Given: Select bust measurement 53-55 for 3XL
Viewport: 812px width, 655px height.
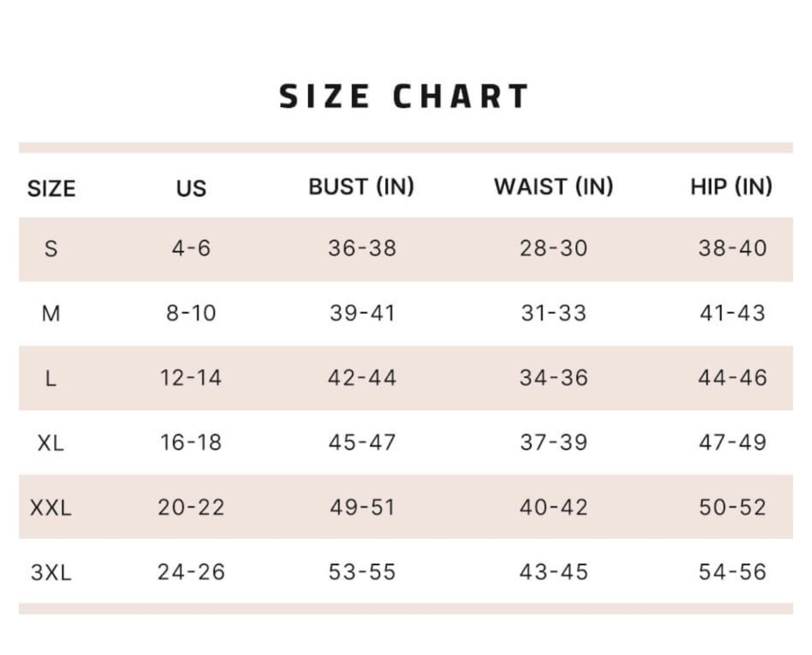Looking at the screenshot, I should [362, 572].
